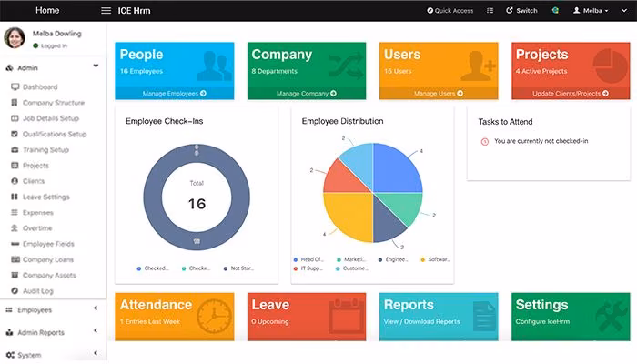Click the Projects card pie chart icon
Screen dimensions: 637x364
(x=611, y=66)
